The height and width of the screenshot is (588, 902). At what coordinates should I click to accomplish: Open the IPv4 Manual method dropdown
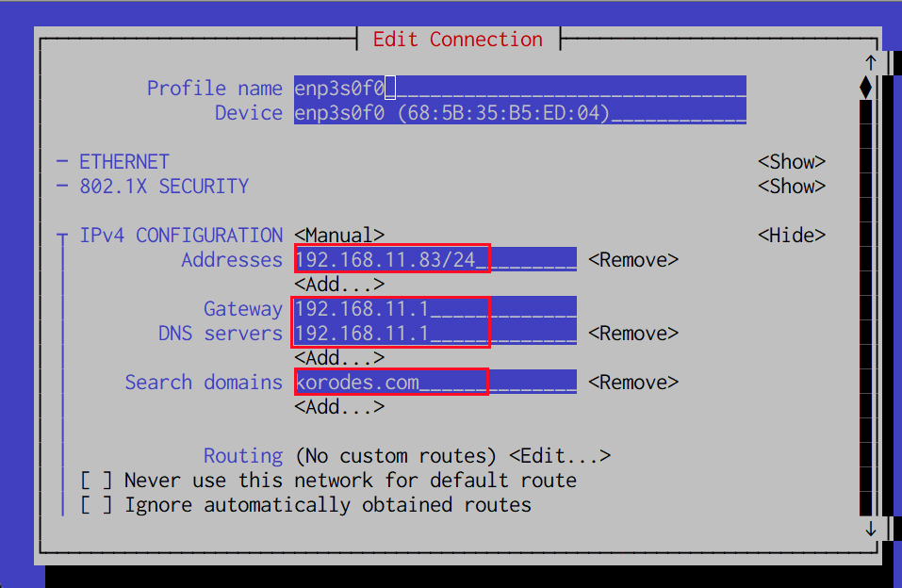(x=339, y=236)
